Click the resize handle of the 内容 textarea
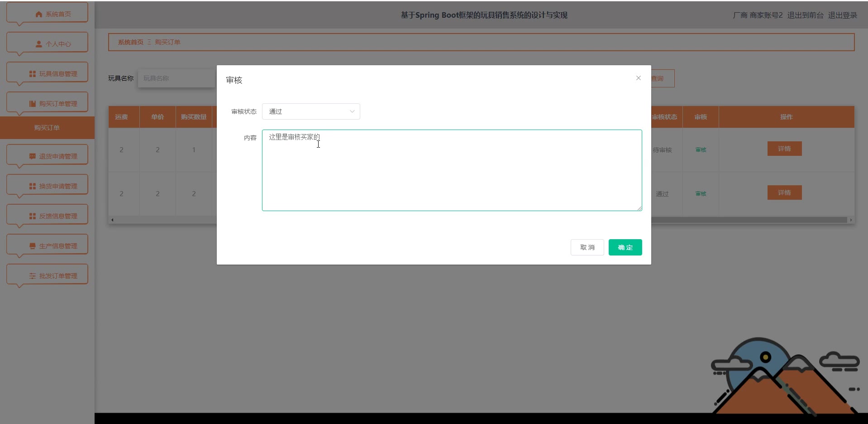The height and width of the screenshot is (424, 868). 639,208
